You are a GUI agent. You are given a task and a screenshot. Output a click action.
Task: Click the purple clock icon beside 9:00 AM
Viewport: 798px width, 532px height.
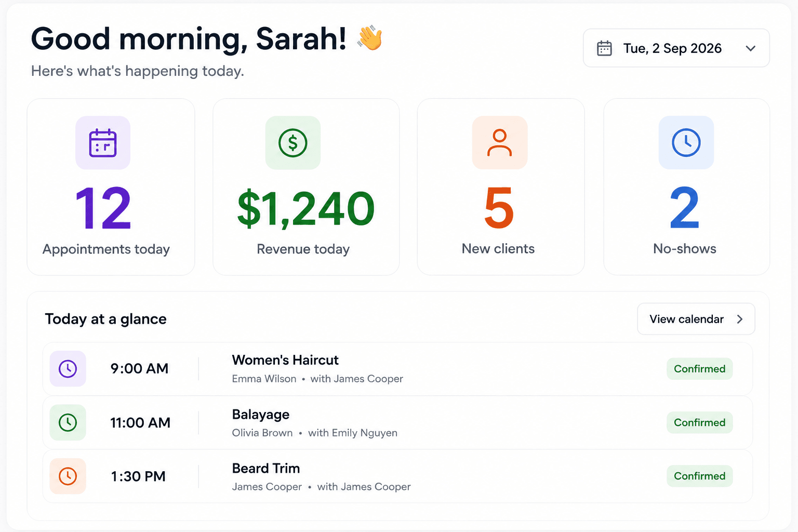pos(68,369)
